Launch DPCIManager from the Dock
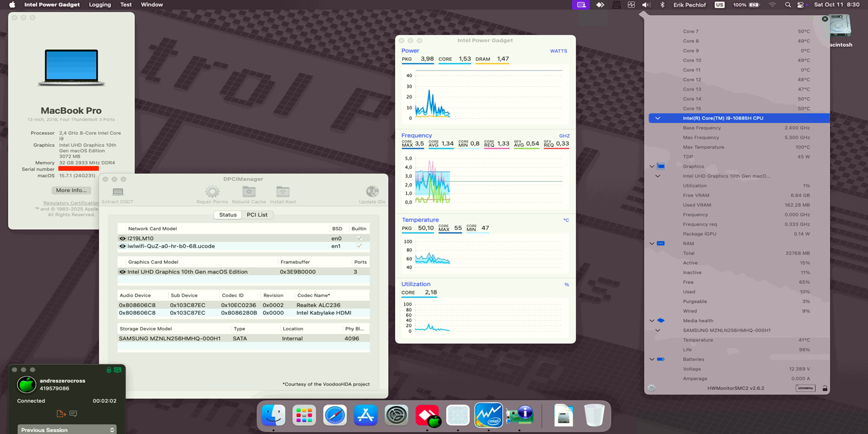This screenshot has width=868, height=434. click(519, 414)
